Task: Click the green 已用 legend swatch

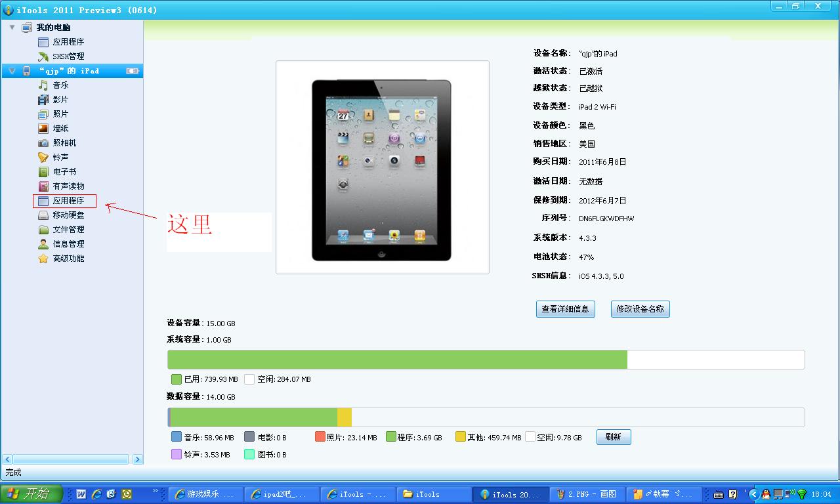Action: click(x=177, y=379)
